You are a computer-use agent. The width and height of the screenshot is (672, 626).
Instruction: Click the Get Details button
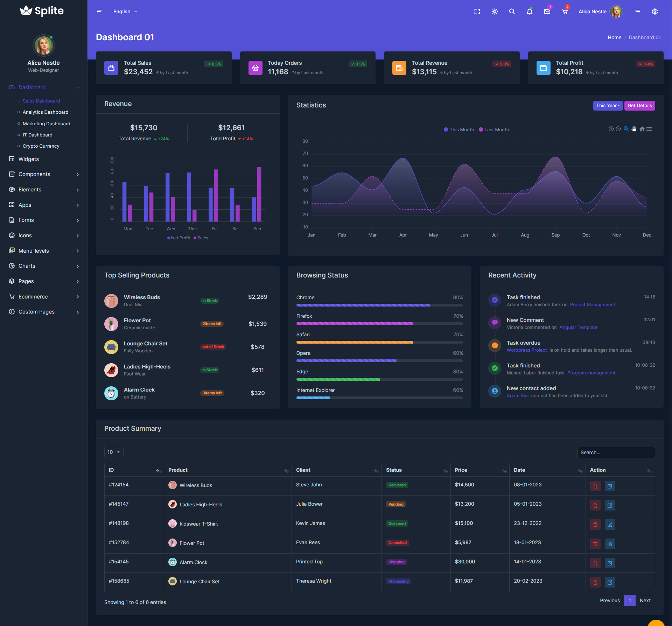639,105
